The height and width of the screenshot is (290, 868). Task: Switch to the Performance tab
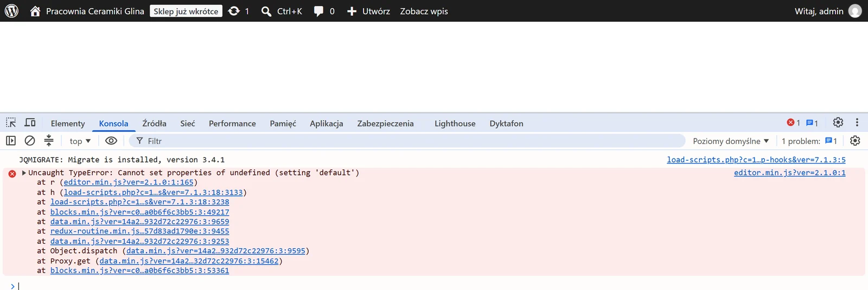(x=232, y=123)
